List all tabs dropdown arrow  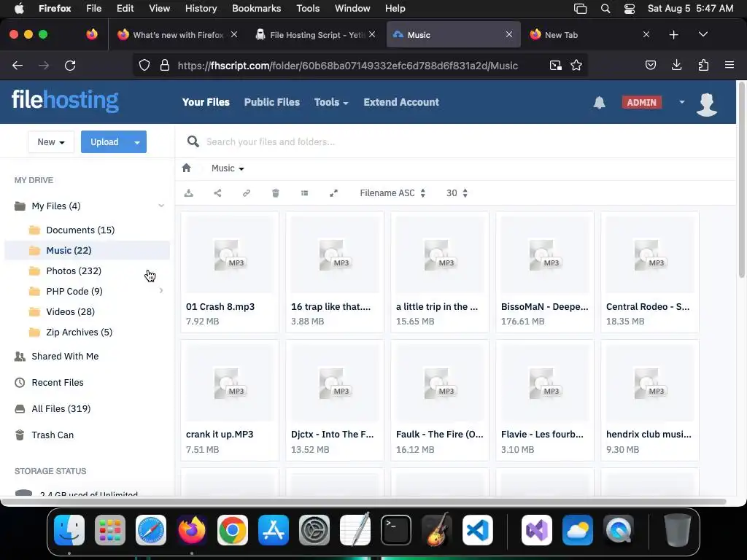(703, 34)
